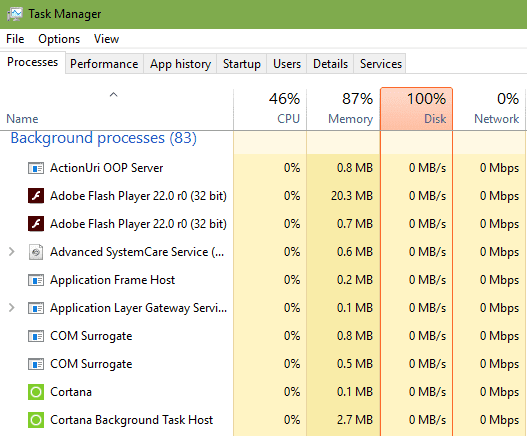Sort by the 46% CPU column header

tap(270, 109)
